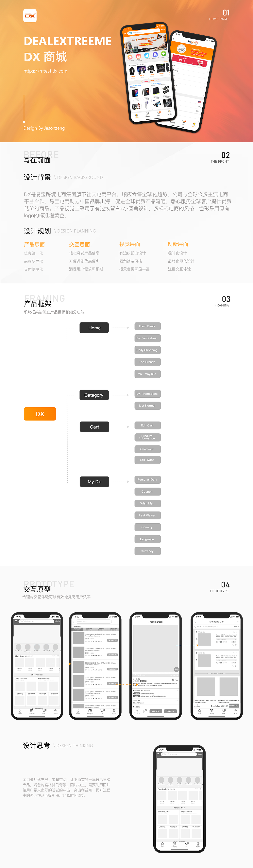This screenshot has height=868, width=253.
Task: Tap the hamburger menu in the first prototype
Action: 16,621
